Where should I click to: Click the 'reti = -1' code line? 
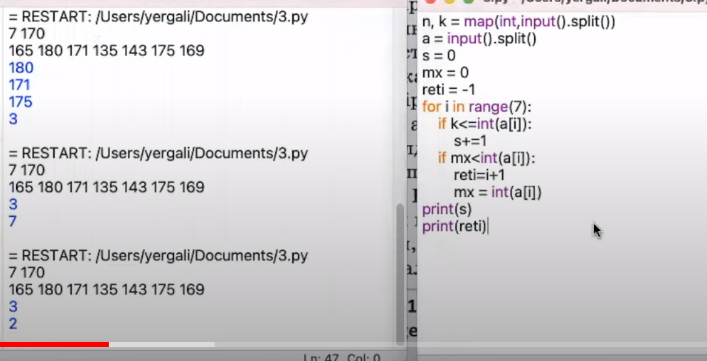pyautogui.click(x=448, y=90)
